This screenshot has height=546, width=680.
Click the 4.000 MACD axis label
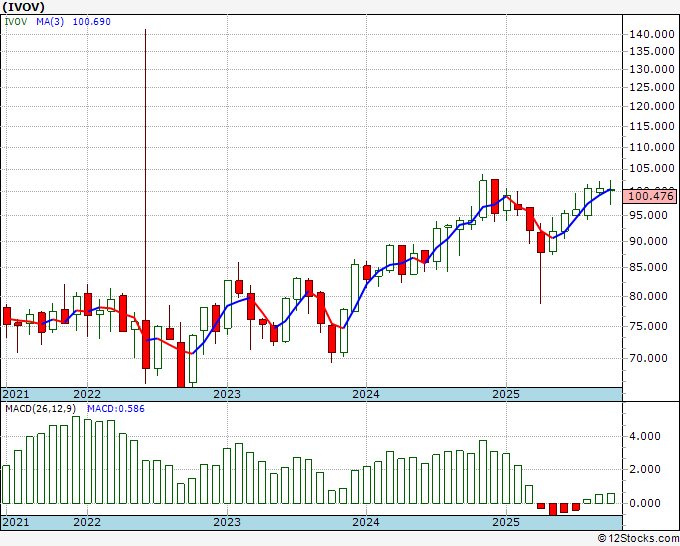(x=644, y=436)
